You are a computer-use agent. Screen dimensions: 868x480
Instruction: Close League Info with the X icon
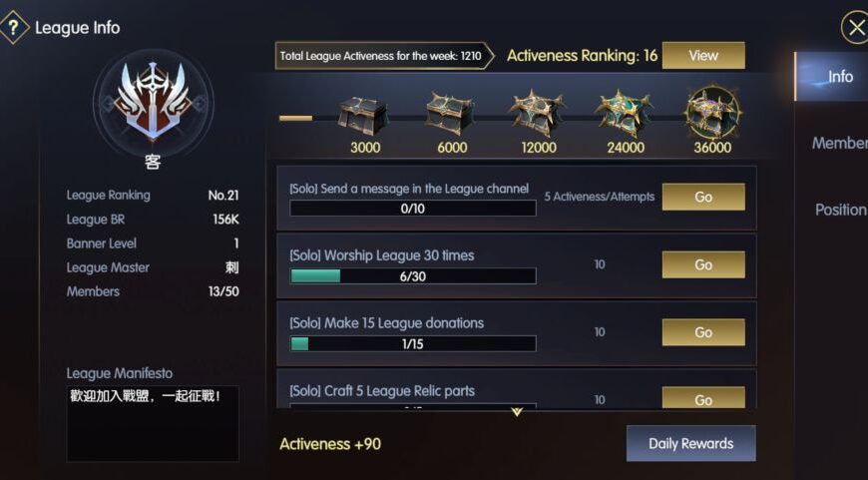(x=855, y=27)
